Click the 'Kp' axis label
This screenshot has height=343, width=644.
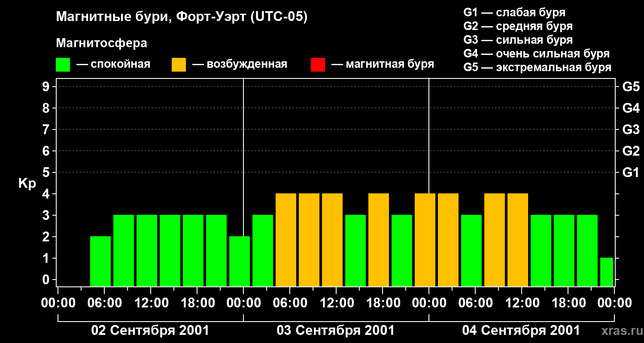27,184
